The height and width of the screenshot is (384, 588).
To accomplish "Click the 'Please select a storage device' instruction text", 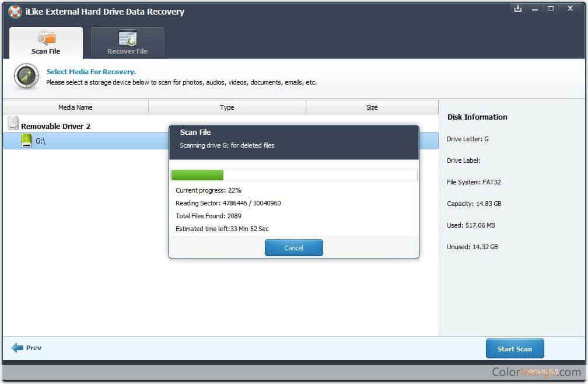I will click(181, 82).
